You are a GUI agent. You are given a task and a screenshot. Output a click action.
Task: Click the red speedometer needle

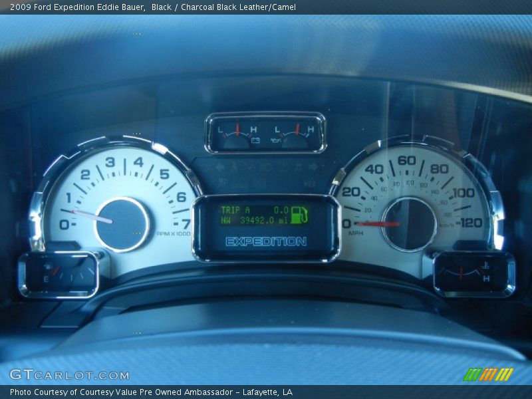[x=378, y=224]
